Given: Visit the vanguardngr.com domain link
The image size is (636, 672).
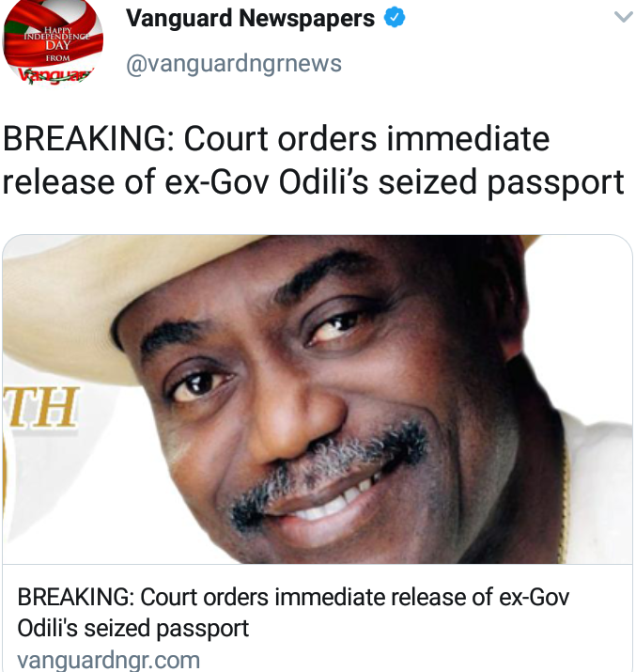Looking at the screenshot, I should [x=108, y=660].
